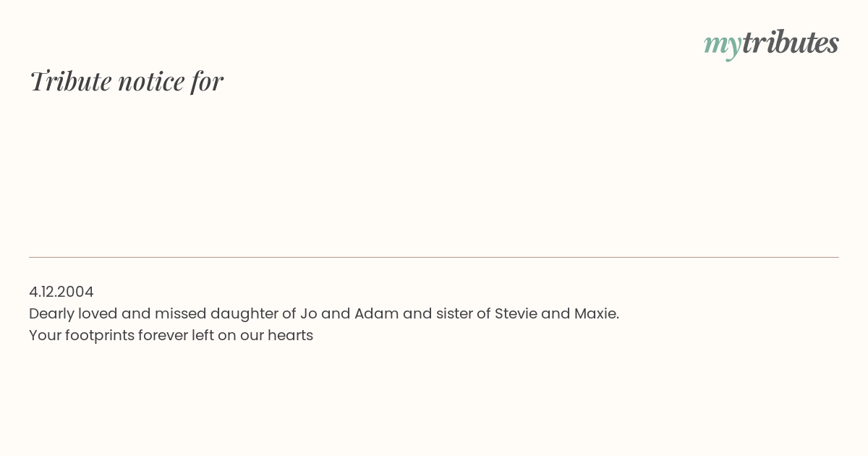Viewport: 868px width, 456px height.
Task: Click the "Your footprints forever" line
Action: pyautogui.click(x=171, y=335)
